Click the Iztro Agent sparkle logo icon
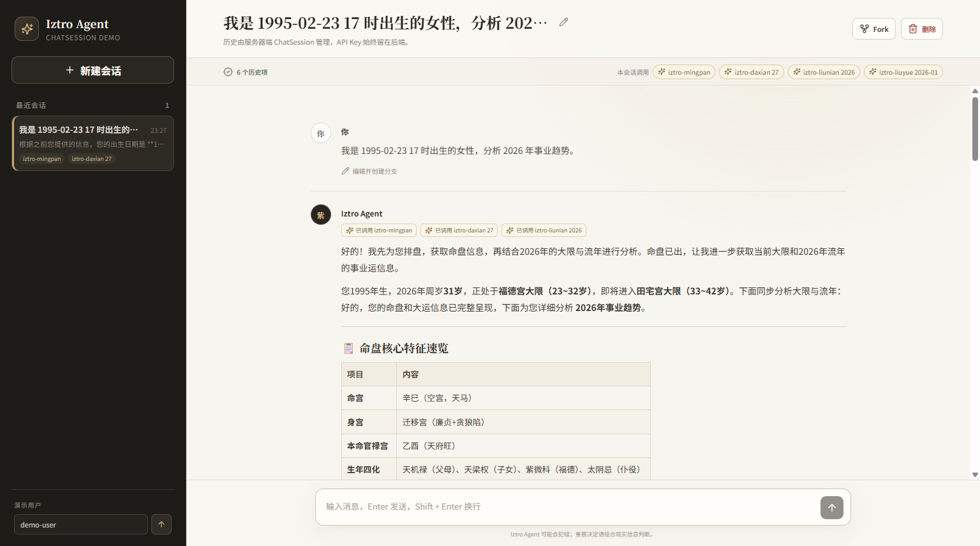Viewport: 980px width, 546px height. [27, 29]
